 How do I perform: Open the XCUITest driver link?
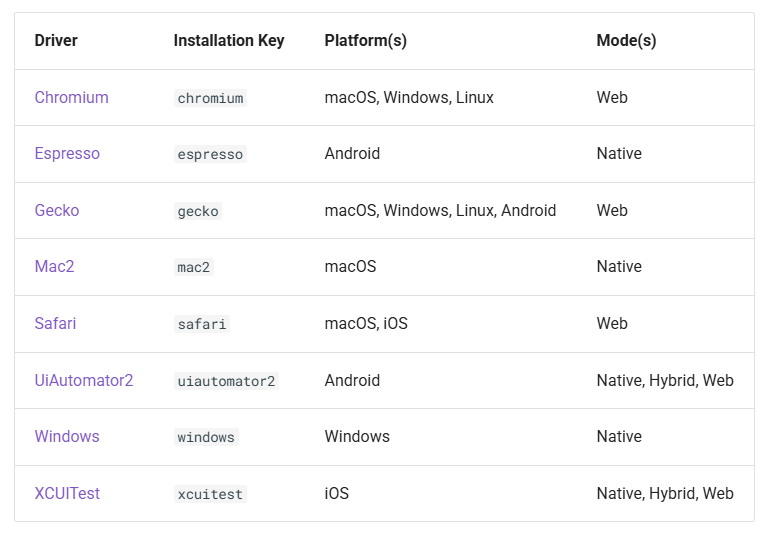67,494
